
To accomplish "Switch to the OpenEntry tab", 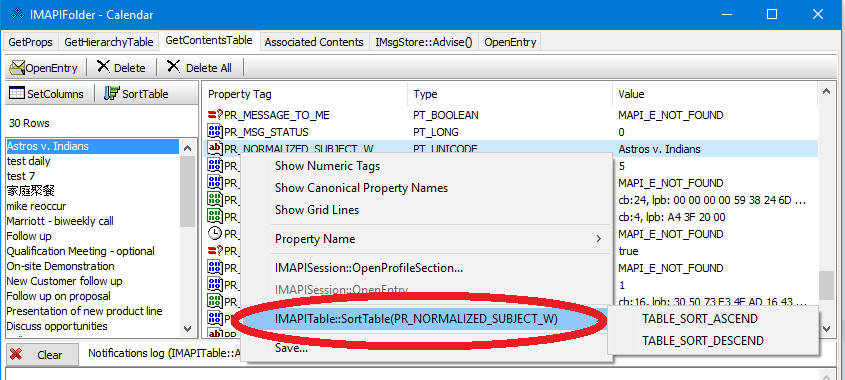I will (x=510, y=42).
